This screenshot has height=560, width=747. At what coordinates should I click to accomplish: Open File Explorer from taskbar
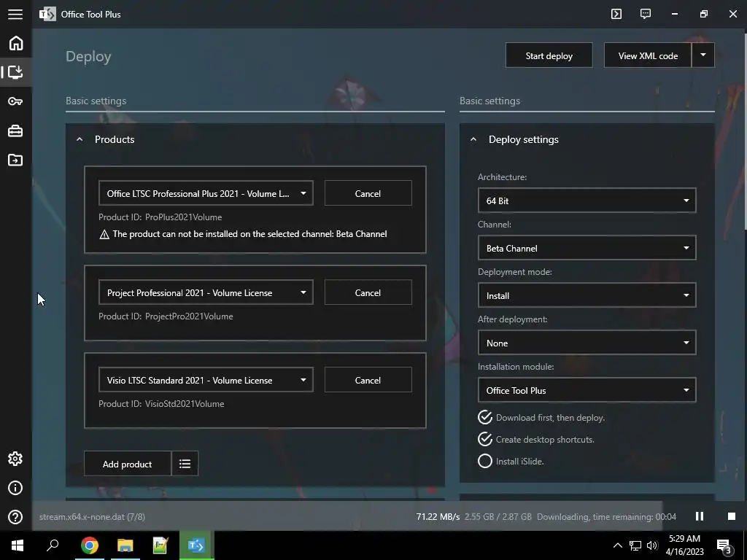tap(125, 545)
